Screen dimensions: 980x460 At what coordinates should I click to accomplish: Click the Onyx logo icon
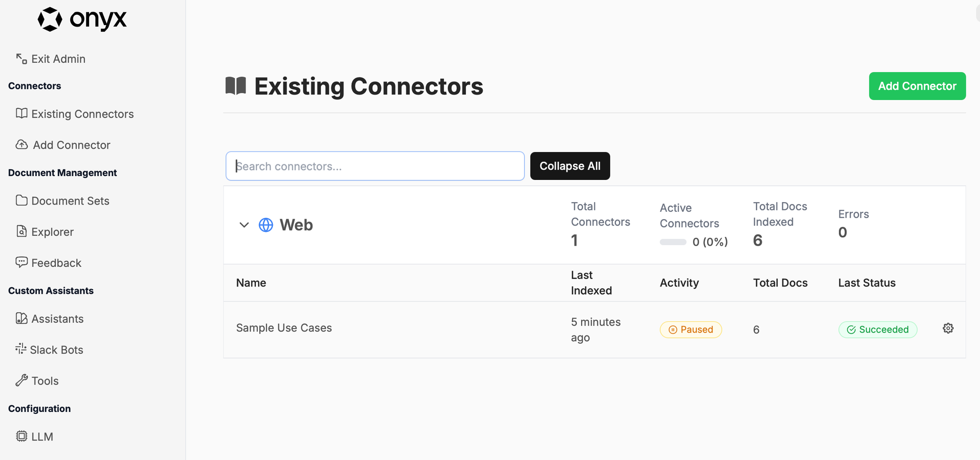point(50,20)
